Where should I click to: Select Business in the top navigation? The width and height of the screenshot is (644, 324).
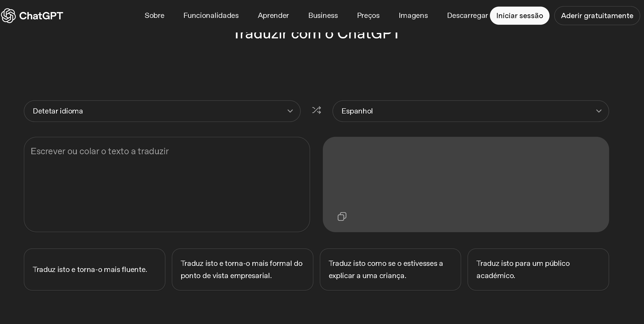[323, 16]
